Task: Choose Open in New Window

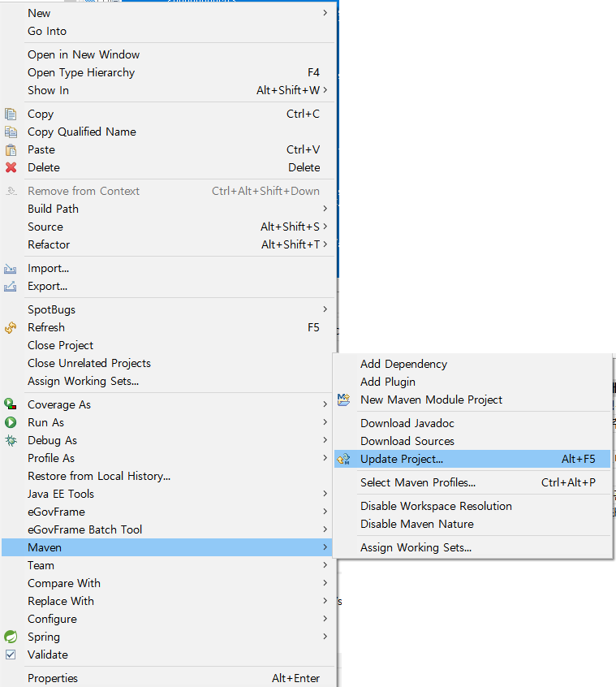Action: click(168, 54)
